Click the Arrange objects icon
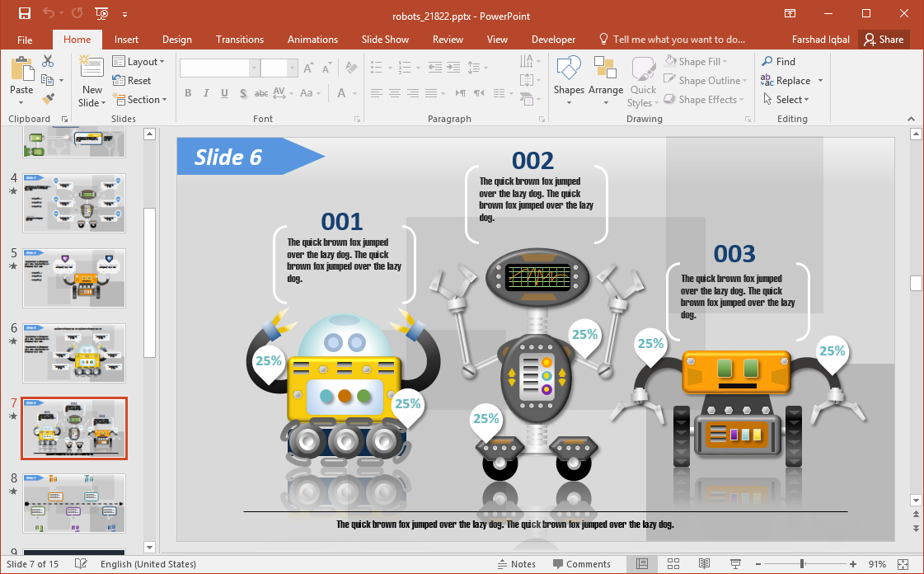 [x=606, y=81]
